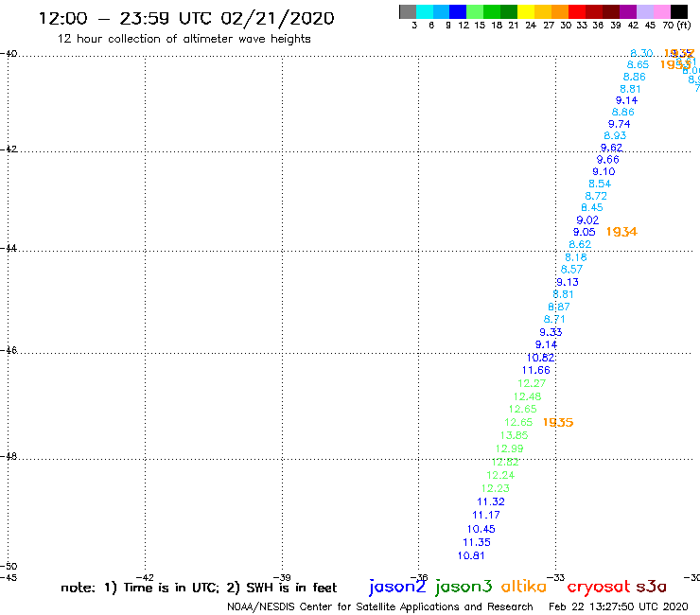Click the yellow swatch in the color scale
Image resolution: width=700 pixels, height=615 pixels.
[x=526, y=11]
